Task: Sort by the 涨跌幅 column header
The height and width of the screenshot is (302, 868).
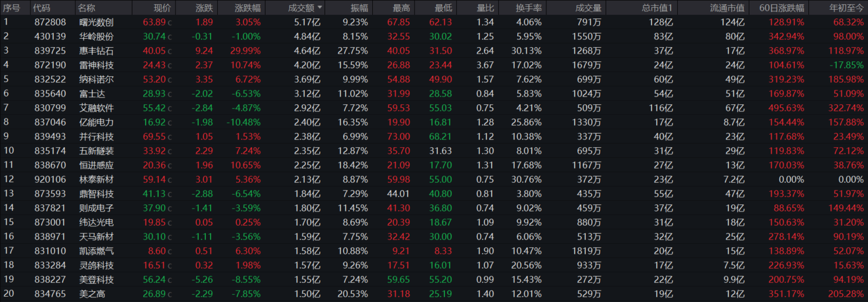Action: point(247,8)
